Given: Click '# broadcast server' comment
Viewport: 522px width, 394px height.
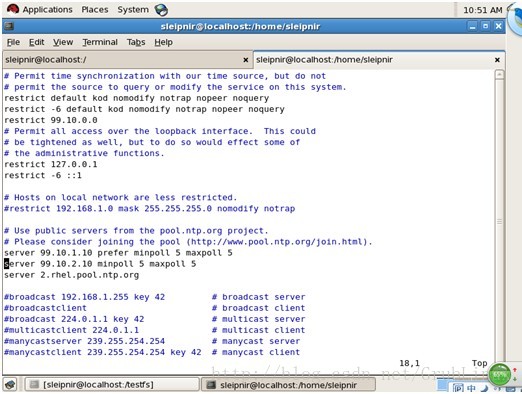Looking at the screenshot, I should (259, 297).
